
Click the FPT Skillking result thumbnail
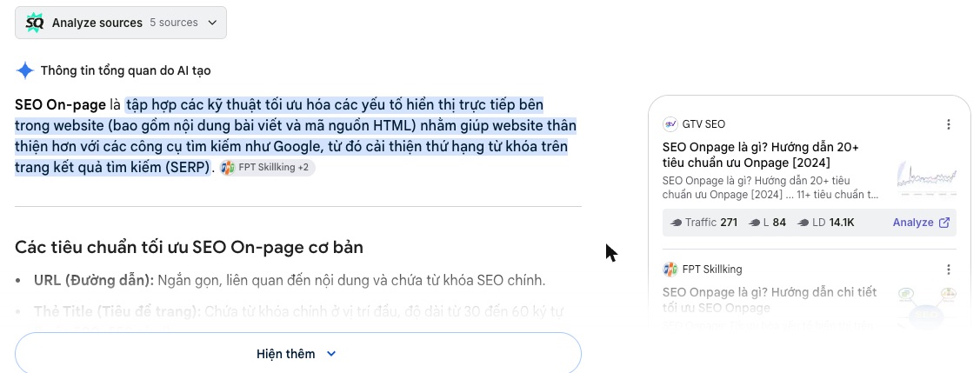click(926, 305)
